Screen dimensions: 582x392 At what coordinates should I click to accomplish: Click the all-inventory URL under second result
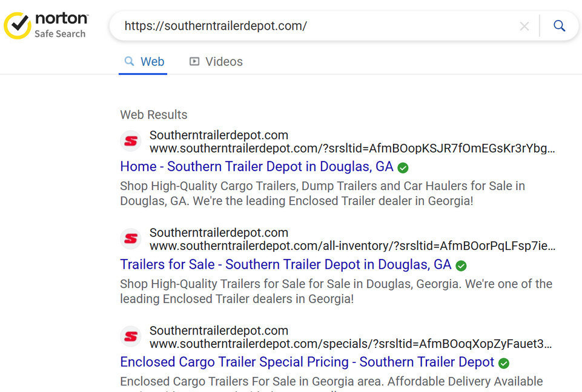coord(352,246)
